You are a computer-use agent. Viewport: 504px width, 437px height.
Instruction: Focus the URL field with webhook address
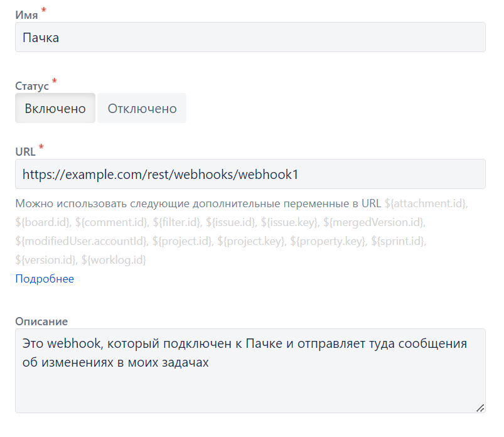click(250, 174)
